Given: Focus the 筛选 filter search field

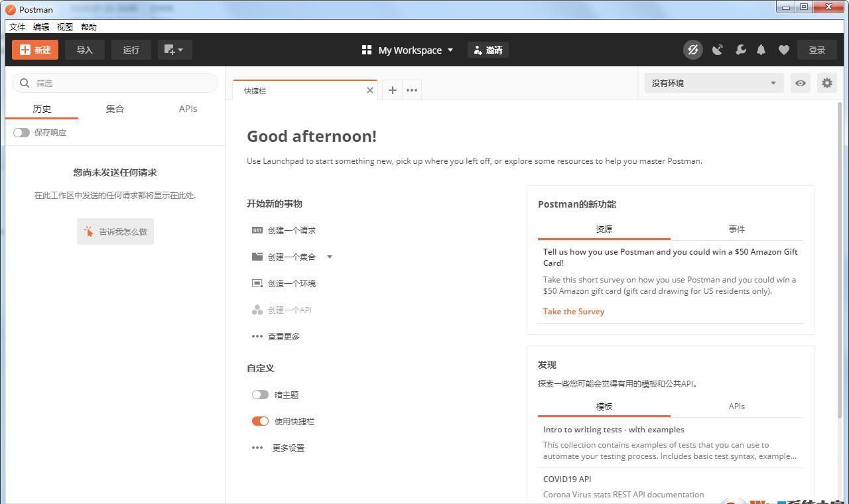Looking at the screenshot, I should pyautogui.click(x=115, y=83).
